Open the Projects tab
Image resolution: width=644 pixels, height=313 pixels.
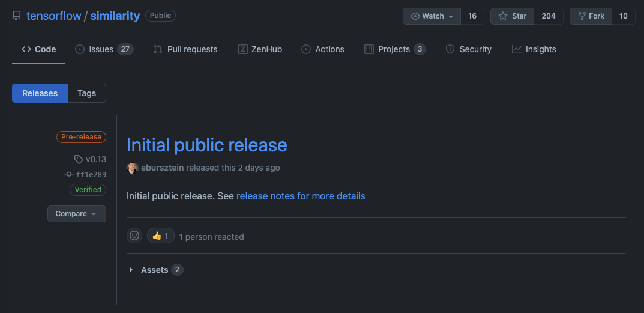[x=395, y=49]
